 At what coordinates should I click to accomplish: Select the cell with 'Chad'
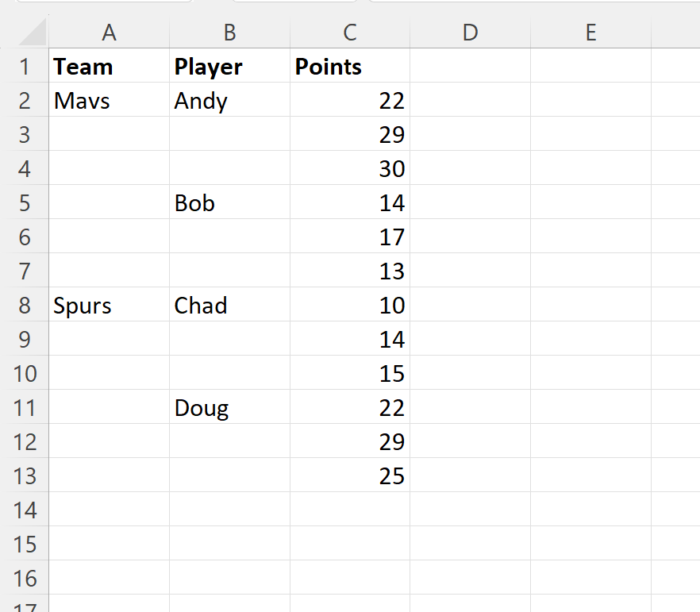click(229, 305)
